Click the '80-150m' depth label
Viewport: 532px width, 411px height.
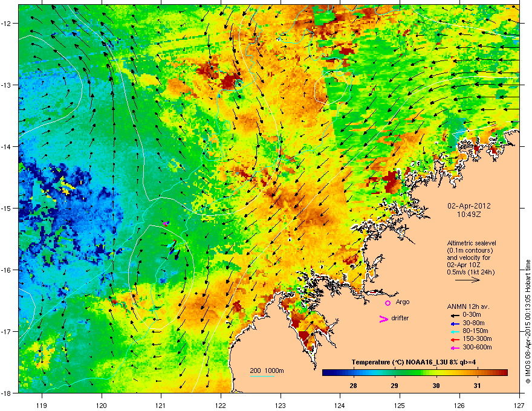[475, 331]
